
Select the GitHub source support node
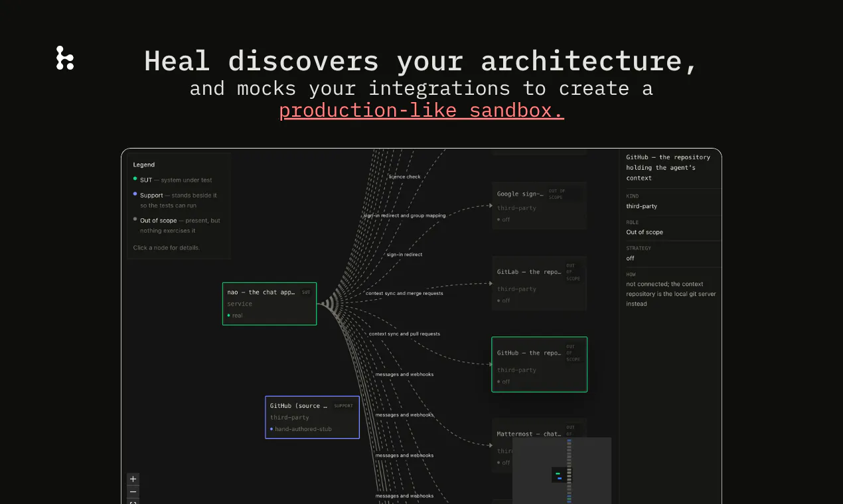click(x=312, y=417)
